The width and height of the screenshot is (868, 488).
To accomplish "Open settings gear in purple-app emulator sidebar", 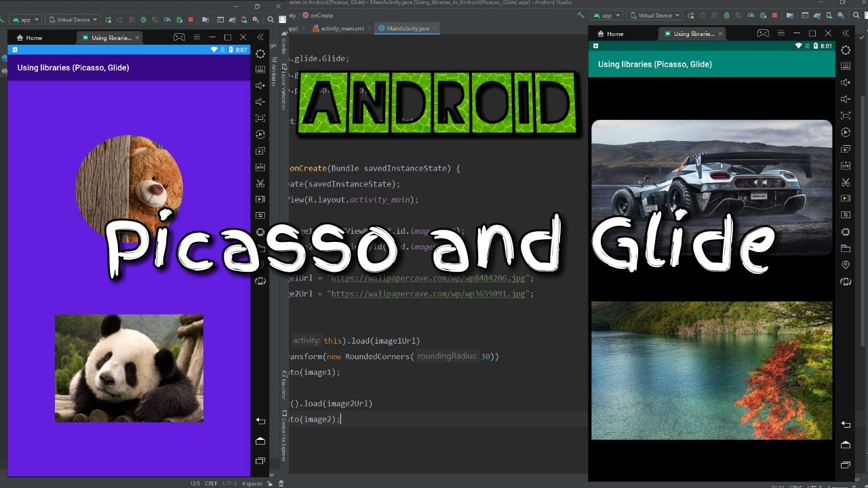I will 260,54.
